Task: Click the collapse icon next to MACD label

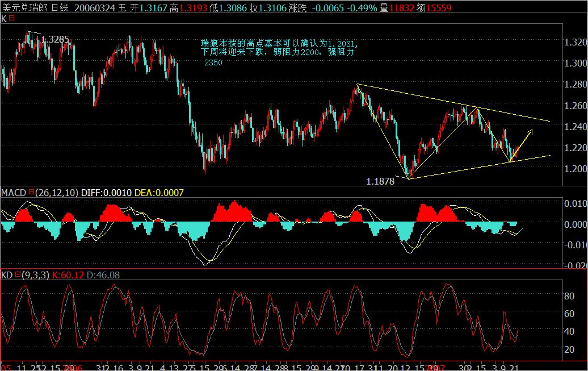Action: (x=31, y=193)
